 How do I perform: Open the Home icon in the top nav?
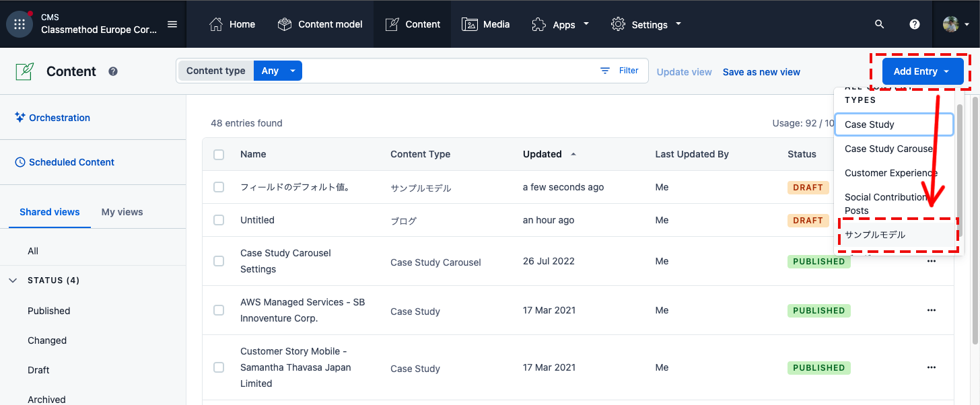point(215,24)
